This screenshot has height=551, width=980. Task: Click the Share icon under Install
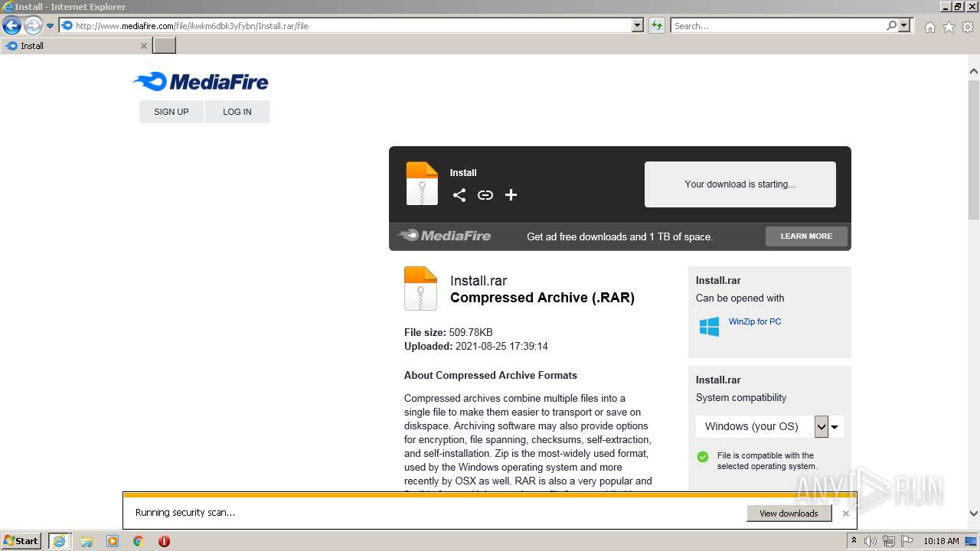[x=459, y=195]
